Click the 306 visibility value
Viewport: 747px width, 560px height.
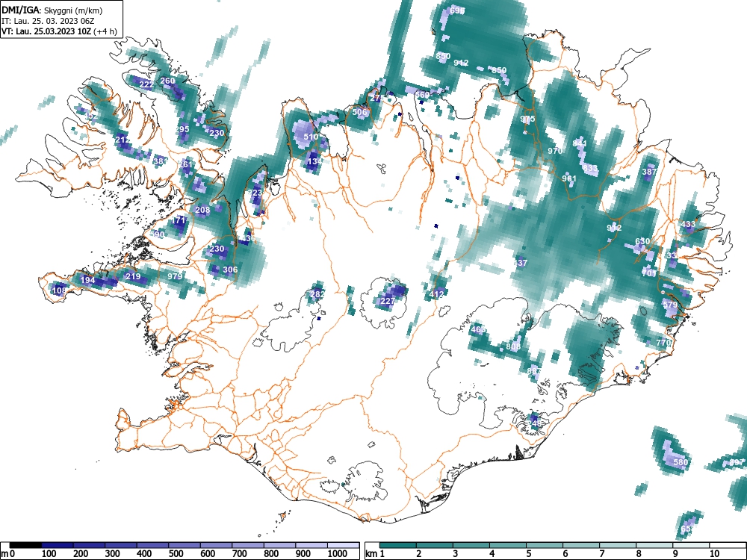pyautogui.click(x=230, y=270)
